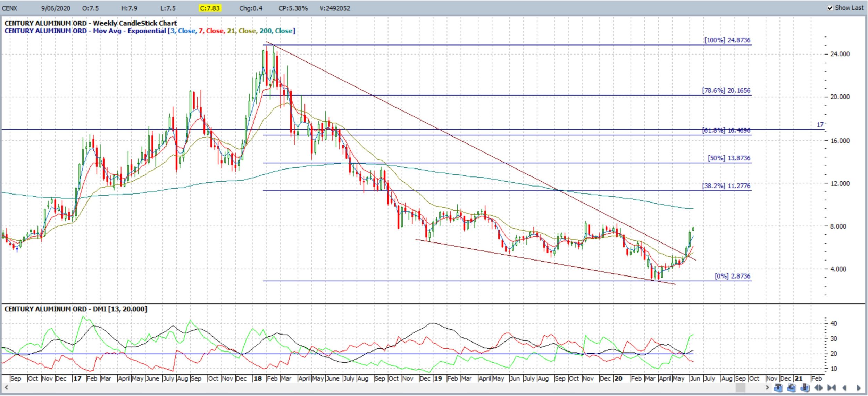868x396 pixels.
Task: Click the 24.000 price axis label
Action: [x=840, y=54]
